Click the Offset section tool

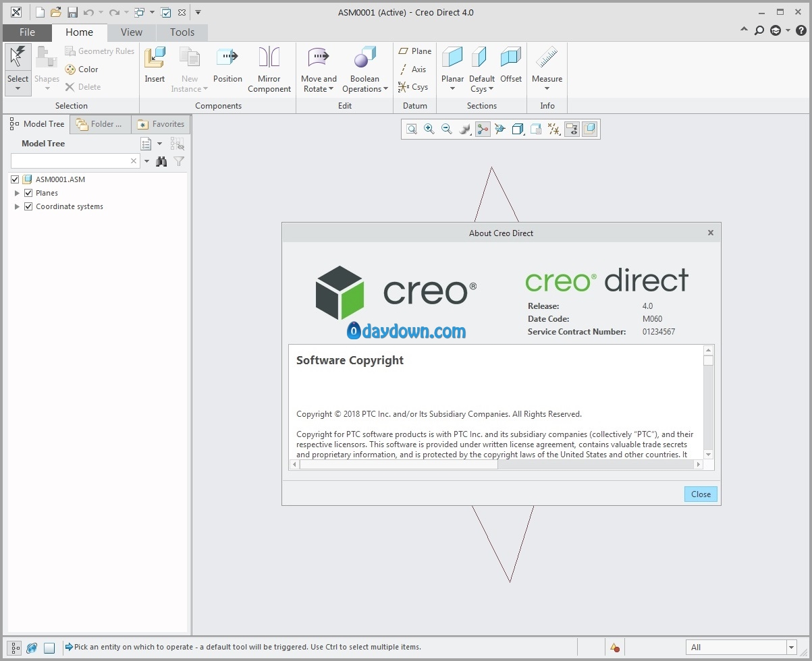[511, 65]
